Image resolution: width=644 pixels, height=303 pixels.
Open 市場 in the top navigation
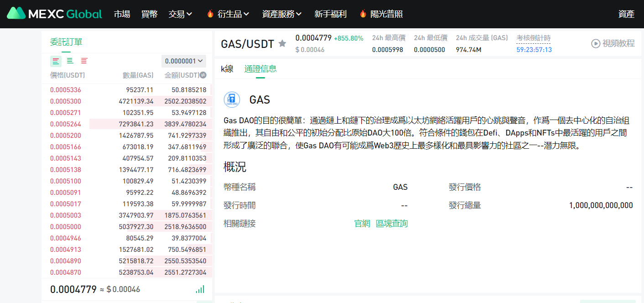(x=122, y=14)
